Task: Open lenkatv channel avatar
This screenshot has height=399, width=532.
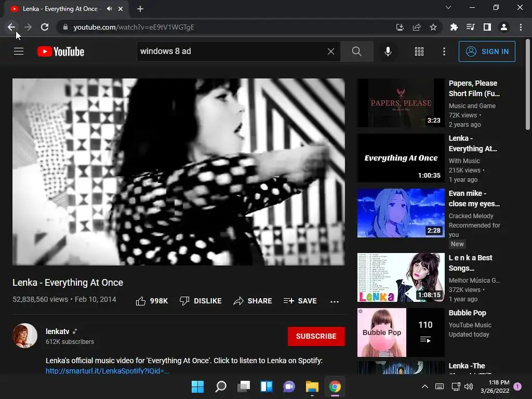Action: coord(25,336)
